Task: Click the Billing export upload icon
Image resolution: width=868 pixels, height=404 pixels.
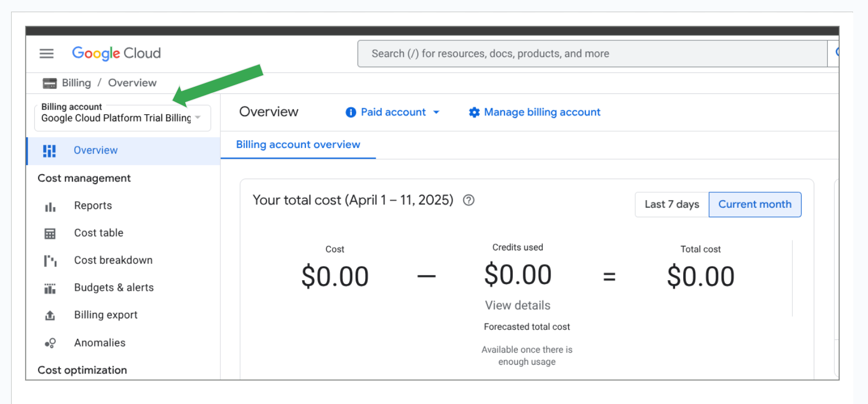Action: (50, 316)
